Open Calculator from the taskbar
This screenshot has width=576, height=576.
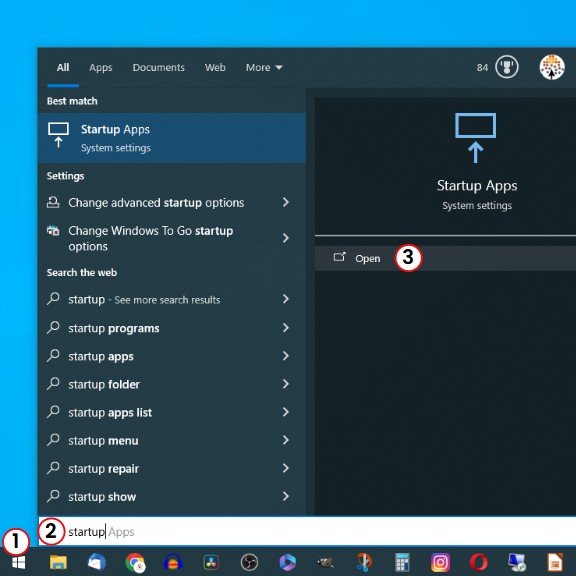(402, 562)
